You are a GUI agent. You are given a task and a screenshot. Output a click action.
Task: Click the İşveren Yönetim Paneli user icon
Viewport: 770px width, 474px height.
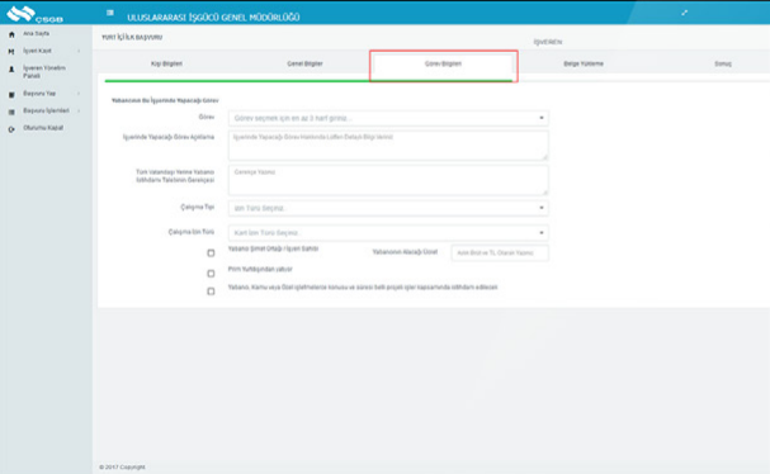pos(11,68)
